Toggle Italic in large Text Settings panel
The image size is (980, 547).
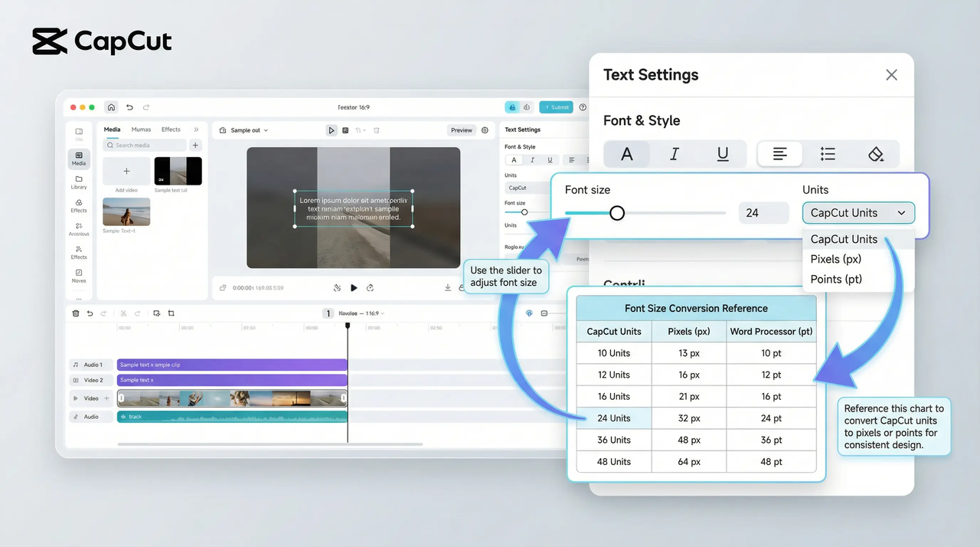675,154
